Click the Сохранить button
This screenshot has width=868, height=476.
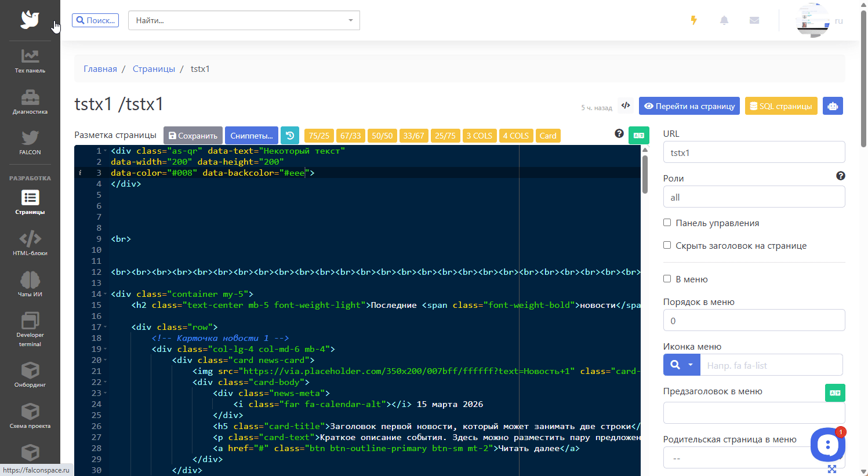click(x=193, y=136)
